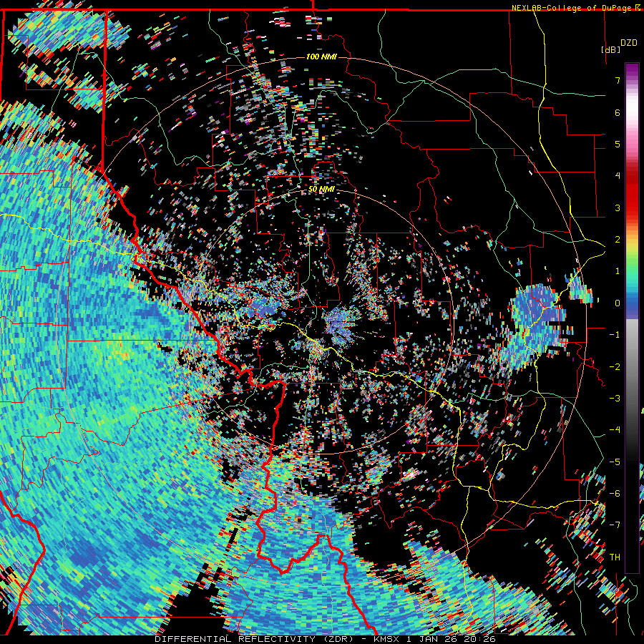Screen dimensions: 644x644
Task: Click the "-6" value on the scale
Action: tap(615, 494)
